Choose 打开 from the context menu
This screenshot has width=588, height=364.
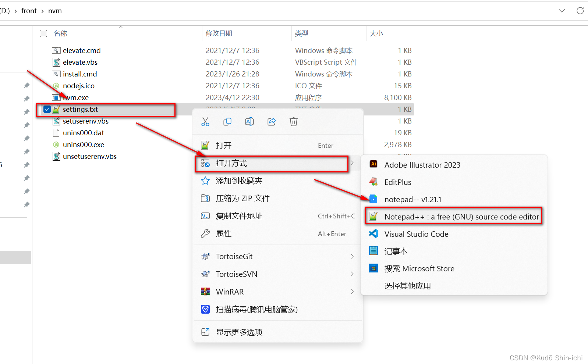tap(278, 145)
